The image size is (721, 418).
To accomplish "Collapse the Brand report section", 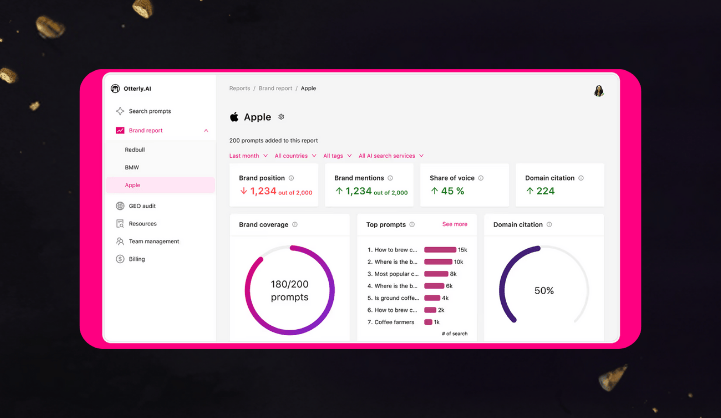I will [206, 130].
